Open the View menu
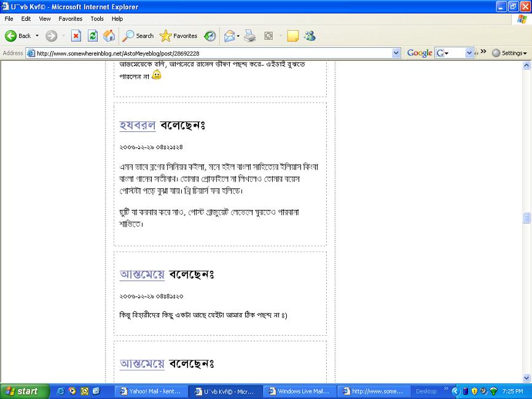Image resolution: width=532 pixels, height=399 pixels. [x=44, y=18]
